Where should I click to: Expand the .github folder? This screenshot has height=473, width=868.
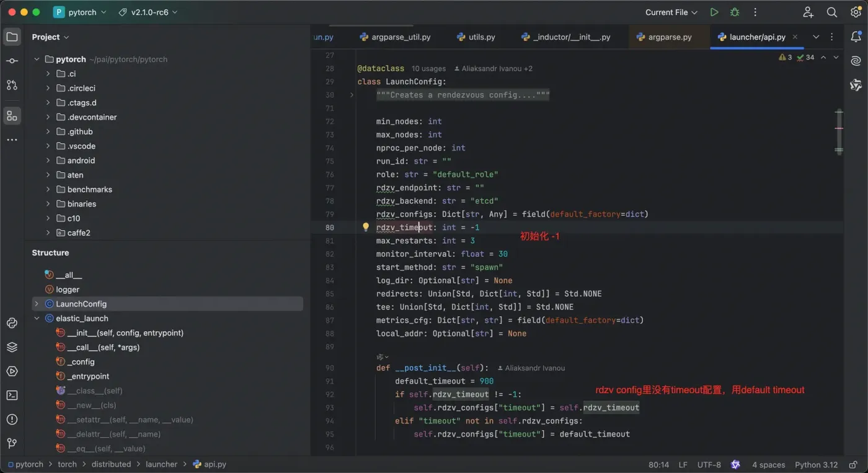click(48, 131)
